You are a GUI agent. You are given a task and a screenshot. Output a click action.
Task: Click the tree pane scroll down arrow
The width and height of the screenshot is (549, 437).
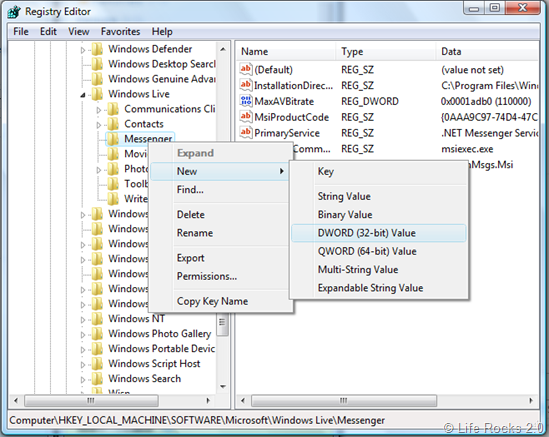pyautogui.click(x=223, y=387)
